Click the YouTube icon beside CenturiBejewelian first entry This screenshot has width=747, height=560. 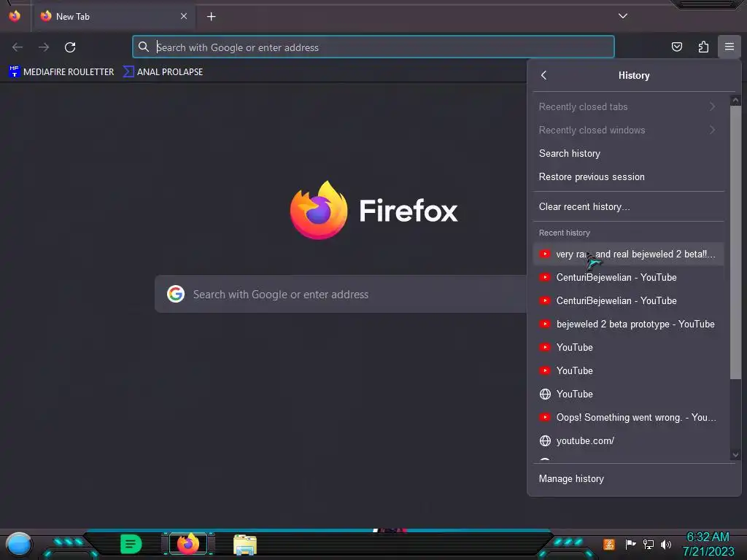pos(544,277)
